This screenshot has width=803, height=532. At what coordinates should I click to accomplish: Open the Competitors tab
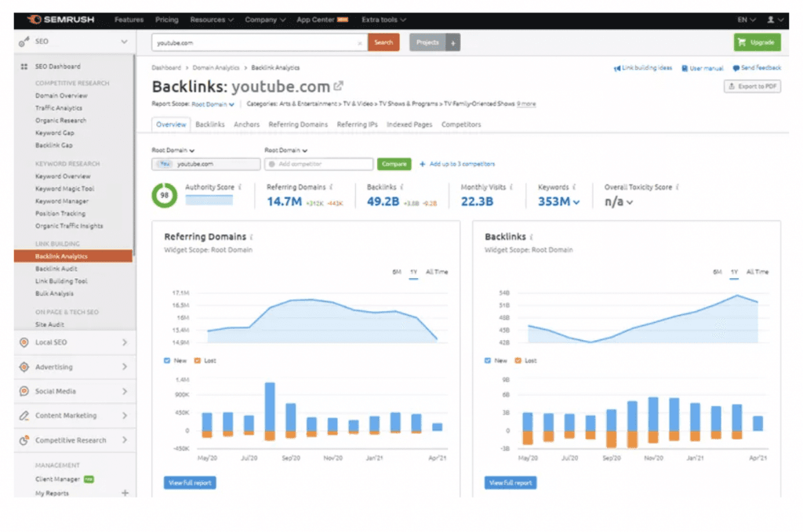coord(461,125)
